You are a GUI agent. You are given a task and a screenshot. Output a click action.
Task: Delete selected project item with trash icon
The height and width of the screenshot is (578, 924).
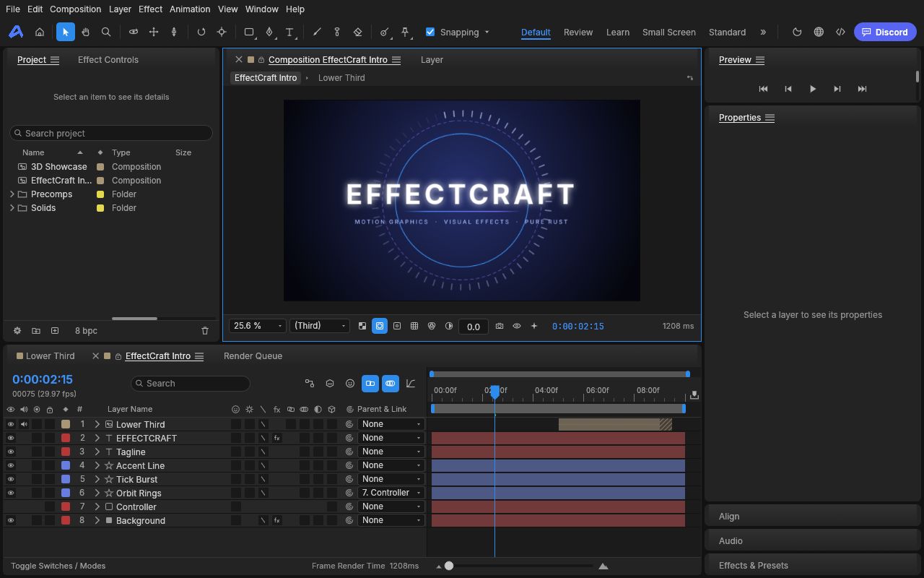click(x=205, y=330)
